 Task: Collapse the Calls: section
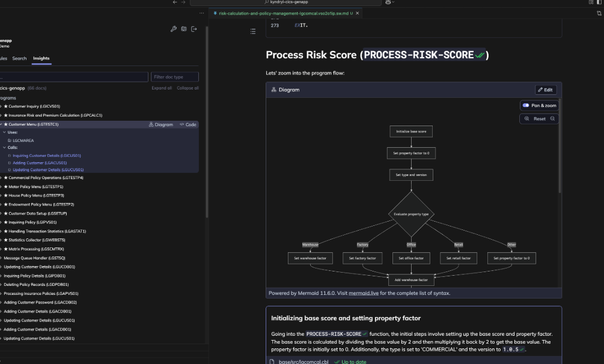[x=5, y=148]
